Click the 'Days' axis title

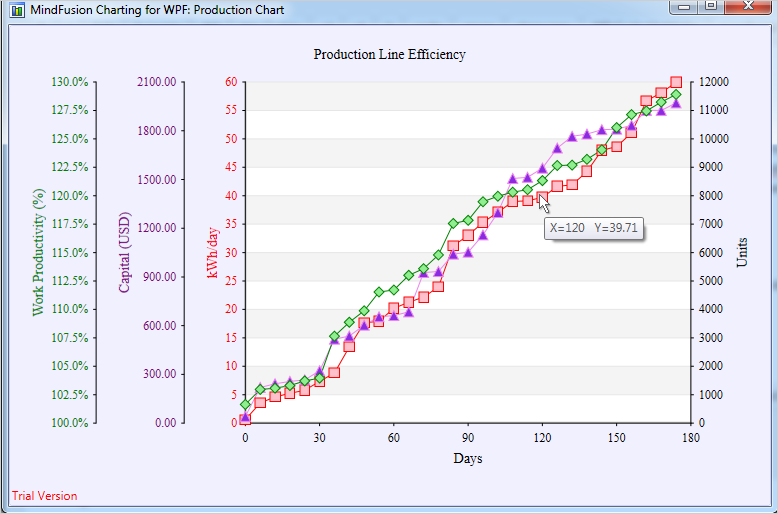pyautogui.click(x=467, y=458)
